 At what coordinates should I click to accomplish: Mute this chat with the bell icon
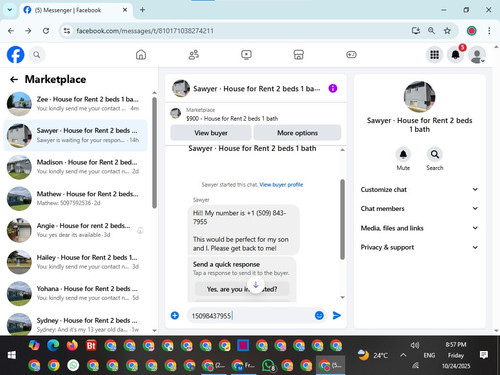[x=403, y=155]
